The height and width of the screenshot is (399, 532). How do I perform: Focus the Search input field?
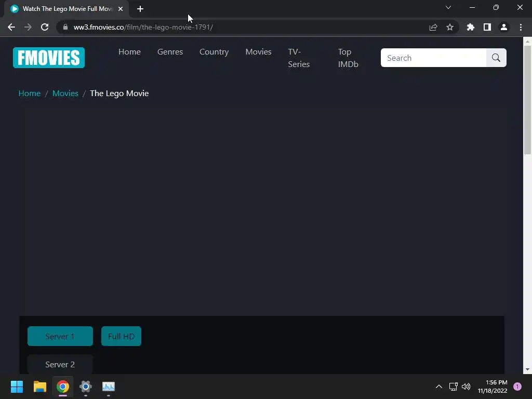pos(434,58)
